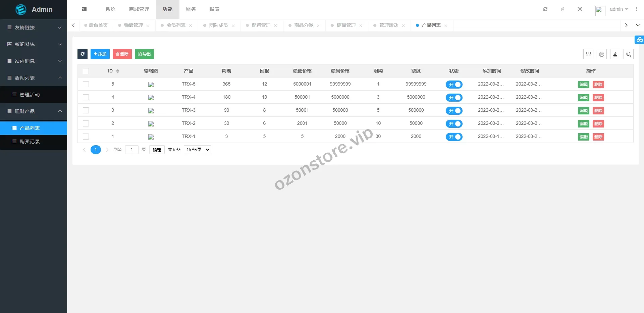Viewport: 644px width, 313px height.
Task: Tick the select-all header checkbox
Action: coord(86,71)
